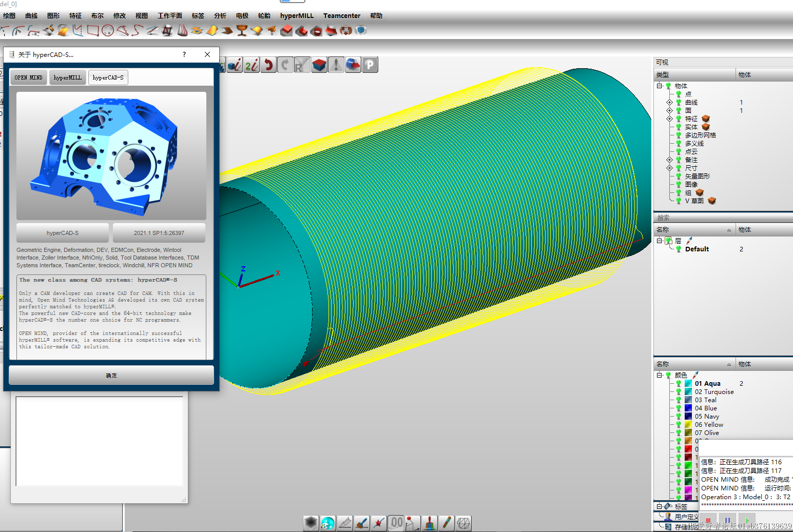Image resolution: width=793 pixels, height=532 pixels.
Task: Switch to OPEN MIND tab in dialog
Action: click(29, 77)
